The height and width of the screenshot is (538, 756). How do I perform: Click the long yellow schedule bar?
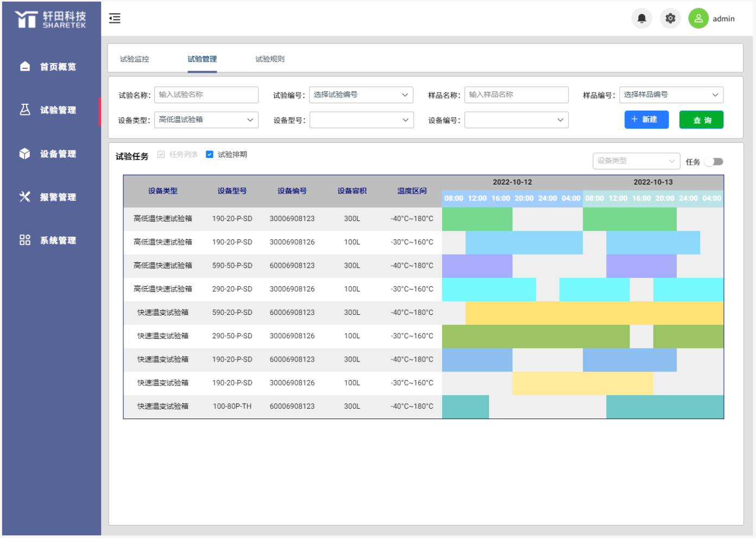coord(594,313)
